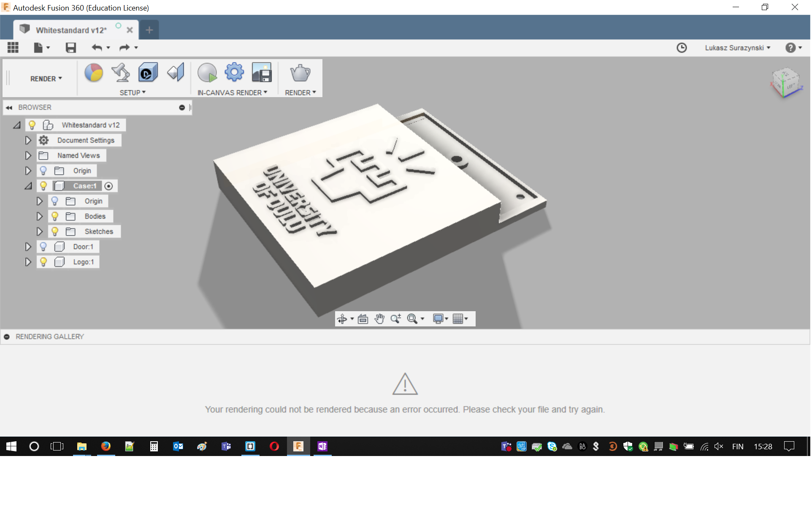
Task: Redo the last action
Action: (x=125, y=48)
